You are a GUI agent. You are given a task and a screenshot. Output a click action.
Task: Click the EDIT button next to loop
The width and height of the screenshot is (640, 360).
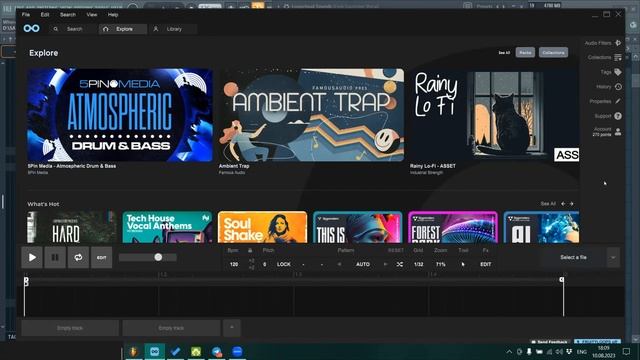pyautogui.click(x=102, y=257)
